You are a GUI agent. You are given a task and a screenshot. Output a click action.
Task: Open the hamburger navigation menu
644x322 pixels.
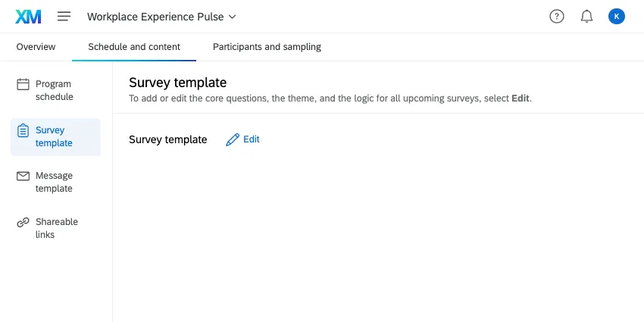[x=64, y=17]
